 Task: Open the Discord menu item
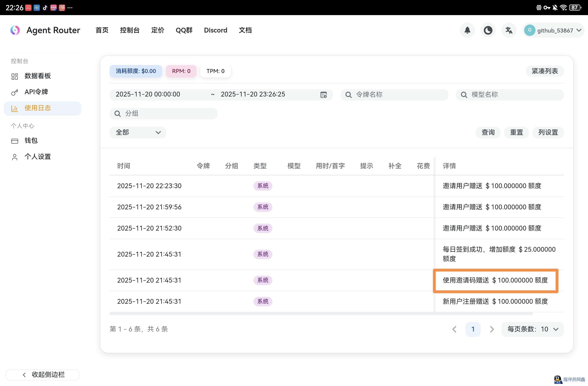[215, 30]
